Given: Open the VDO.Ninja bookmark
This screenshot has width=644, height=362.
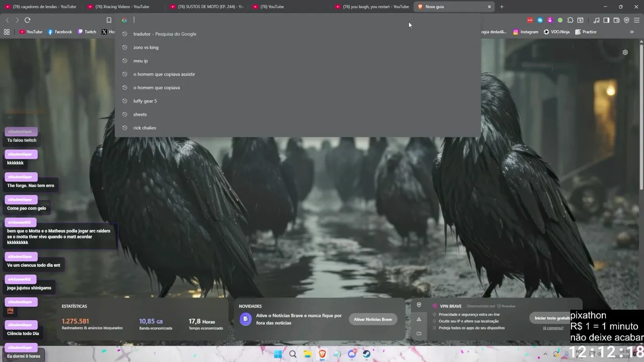Looking at the screenshot, I should (556, 32).
